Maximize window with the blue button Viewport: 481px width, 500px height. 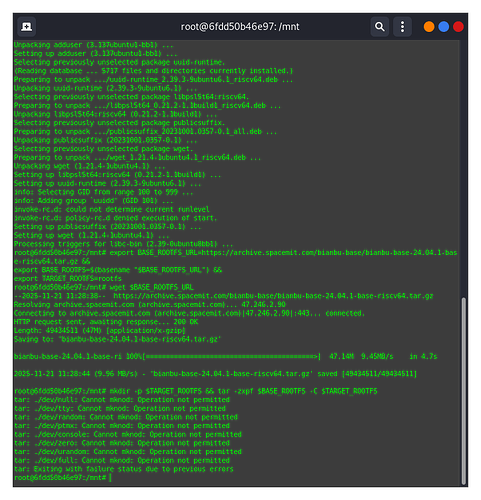pos(443,27)
